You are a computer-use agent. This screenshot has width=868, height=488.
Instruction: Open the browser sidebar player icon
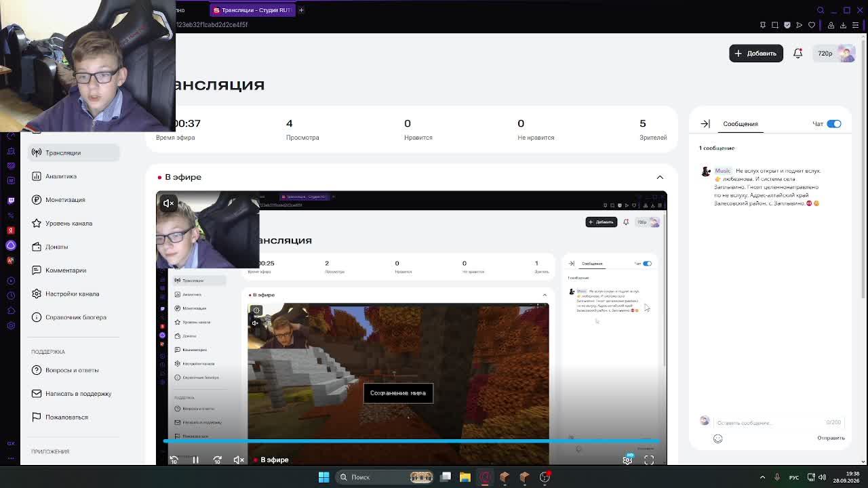11,281
